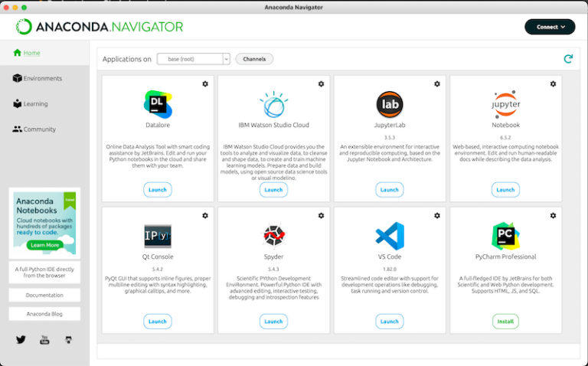588x366 pixels.
Task: Open the Connect dropdown menu
Action: [550, 27]
